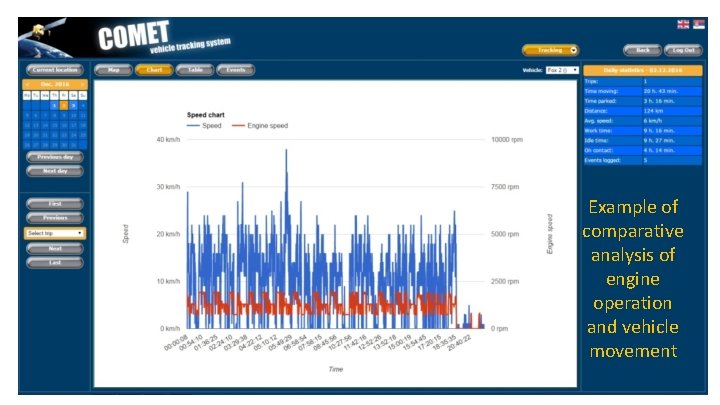Toggle the Engine speed series in legend

point(260,125)
